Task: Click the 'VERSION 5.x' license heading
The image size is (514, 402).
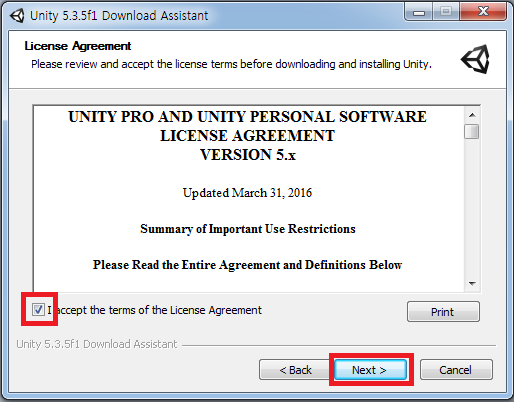Action: (248, 155)
